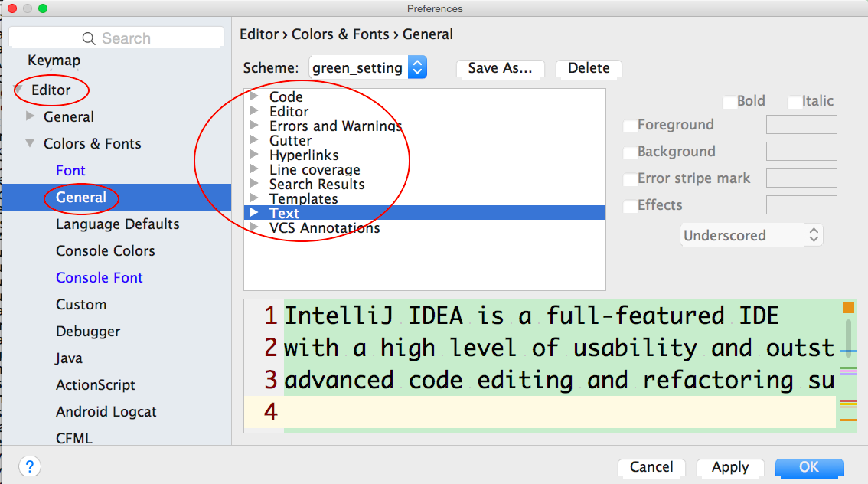The height and width of the screenshot is (484, 868).
Task: Click the preferences Search field
Action: (x=117, y=38)
